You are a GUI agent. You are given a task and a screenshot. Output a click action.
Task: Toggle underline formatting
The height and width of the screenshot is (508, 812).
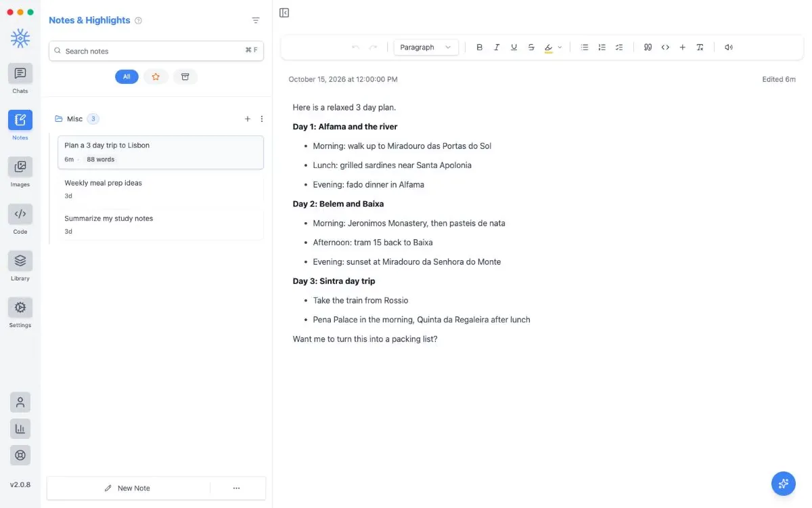pos(514,47)
